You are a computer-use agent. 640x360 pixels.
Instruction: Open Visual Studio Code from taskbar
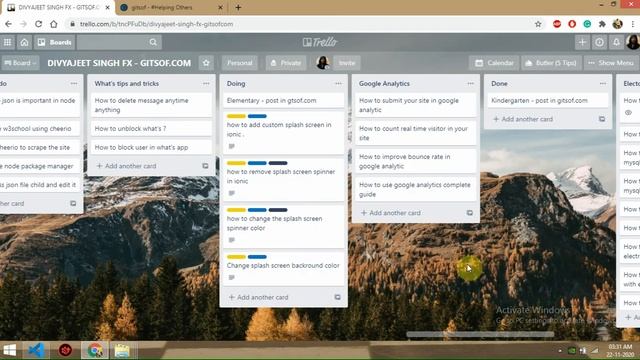click(x=36, y=350)
